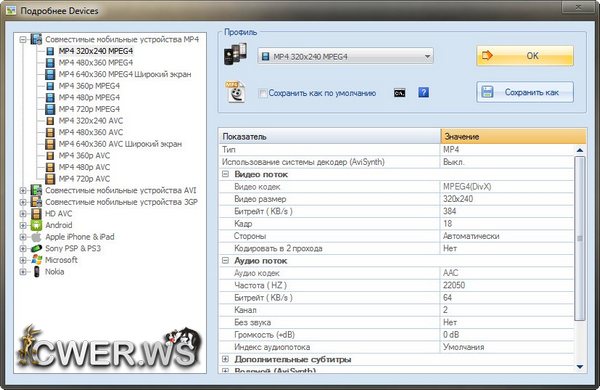Click the green Android robot icon
The height and width of the screenshot is (390, 600).
pyautogui.click(x=36, y=225)
